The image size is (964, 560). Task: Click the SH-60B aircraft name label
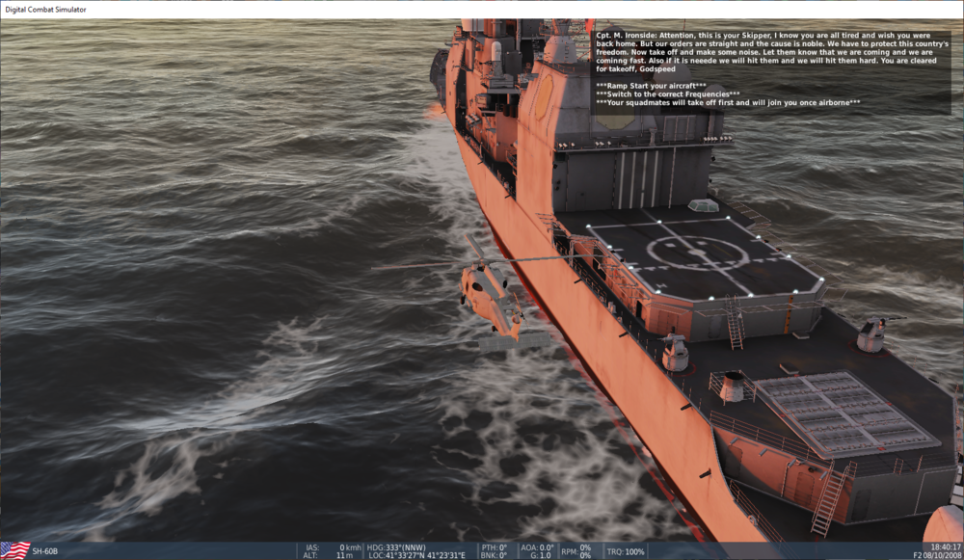tap(45, 551)
